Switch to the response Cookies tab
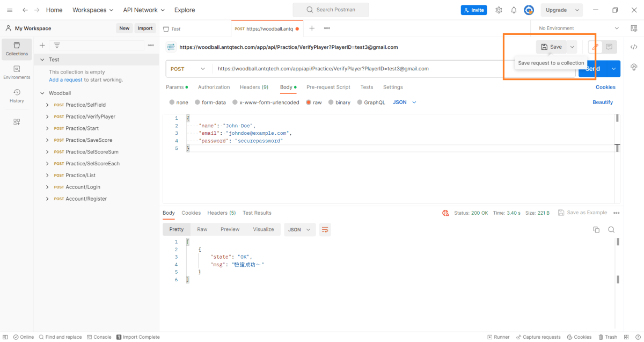 [x=191, y=213]
